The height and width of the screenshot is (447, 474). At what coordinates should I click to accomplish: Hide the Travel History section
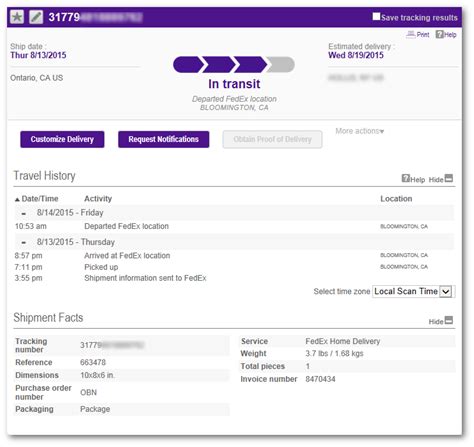(x=436, y=180)
